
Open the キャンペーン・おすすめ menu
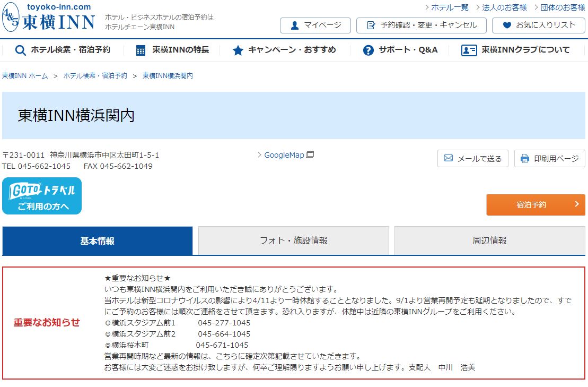click(284, 50)
